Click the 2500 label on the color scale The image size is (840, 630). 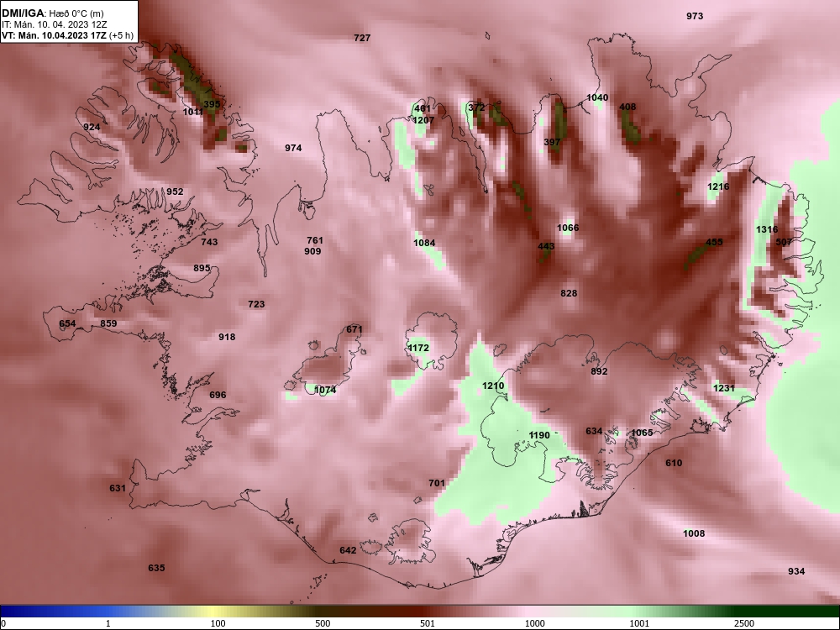(x=743, y=623)
